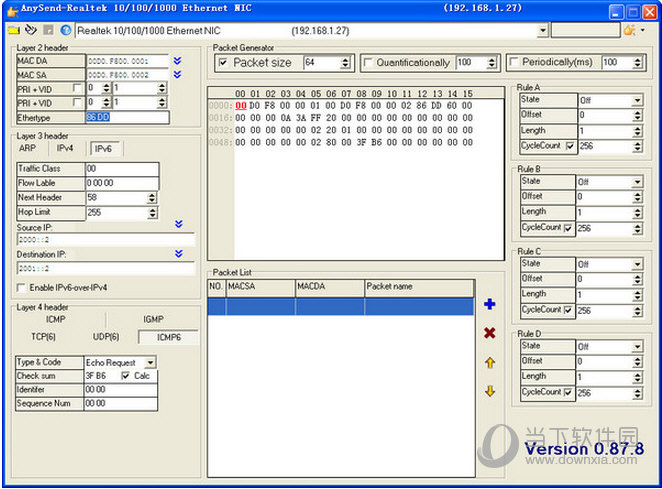Move packet up with yellow arrow
Image resolution: width=662 pixels, height=489 pixels.
point(490,362)
